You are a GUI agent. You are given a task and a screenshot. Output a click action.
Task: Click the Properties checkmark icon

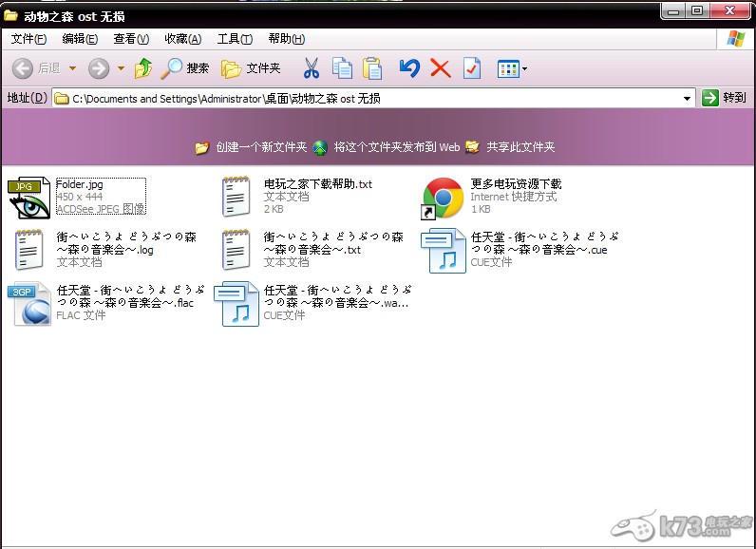click(472, 68)
